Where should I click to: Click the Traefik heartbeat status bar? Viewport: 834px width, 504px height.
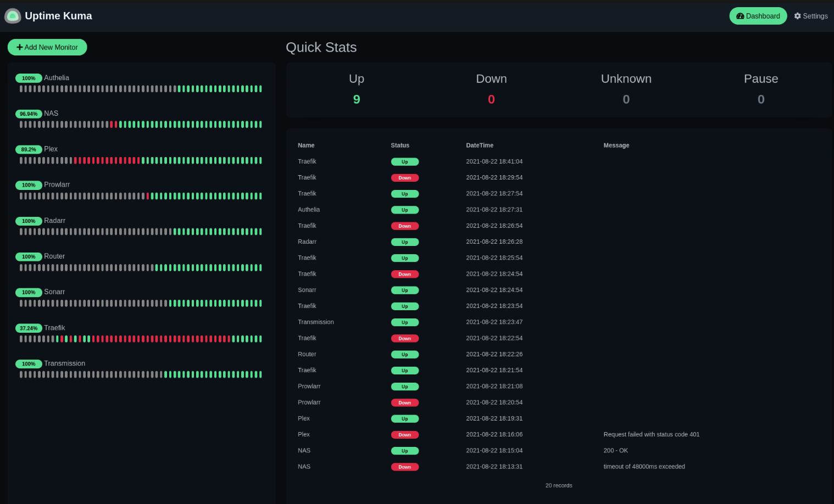(x=141, y=339)
